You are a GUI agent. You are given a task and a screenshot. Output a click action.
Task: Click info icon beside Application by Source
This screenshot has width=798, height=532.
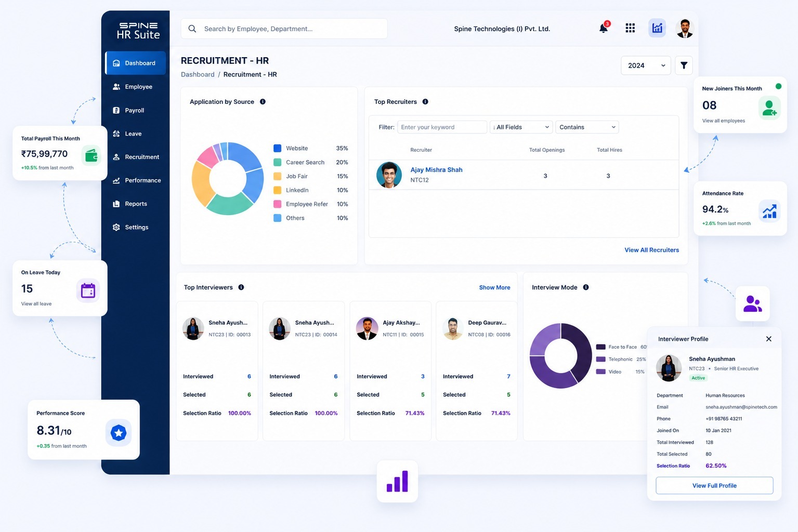263,102
